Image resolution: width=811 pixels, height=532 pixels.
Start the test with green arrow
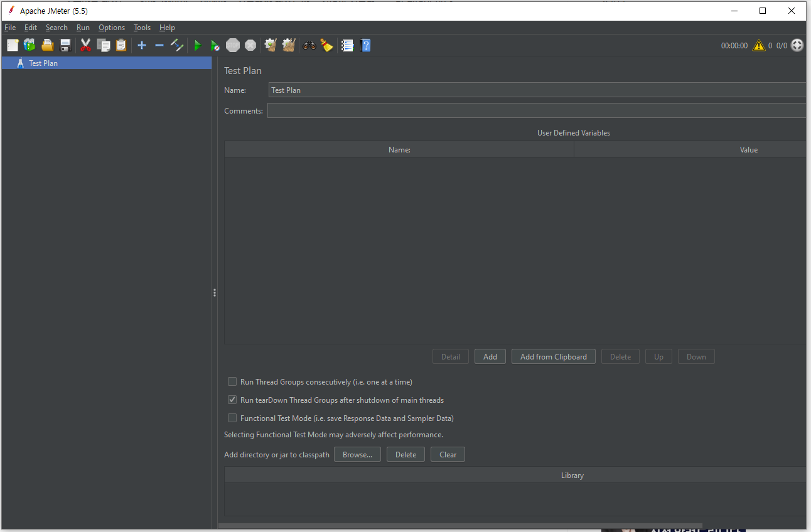[198, 45]
